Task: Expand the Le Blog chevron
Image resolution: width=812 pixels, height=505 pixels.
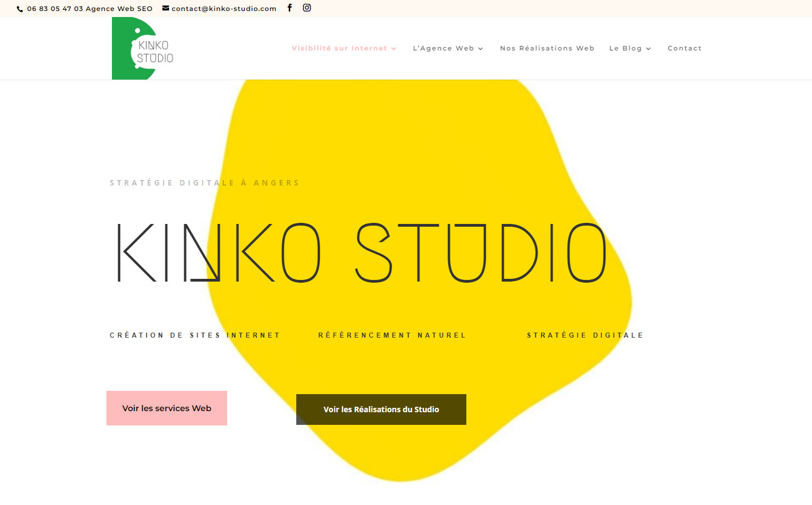Action: (649, 49)
